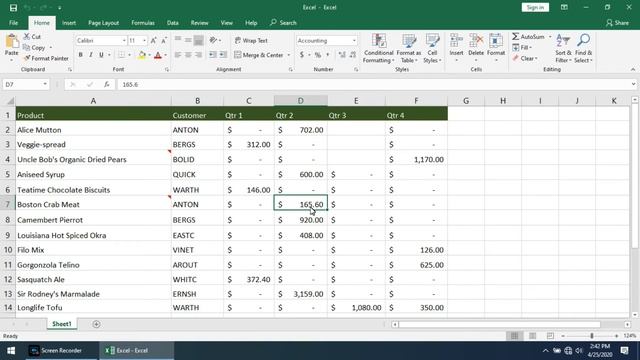Viewport: 640px width, 360px height.
Task: Toggle Bold formatting
Action: pos(80,55)
